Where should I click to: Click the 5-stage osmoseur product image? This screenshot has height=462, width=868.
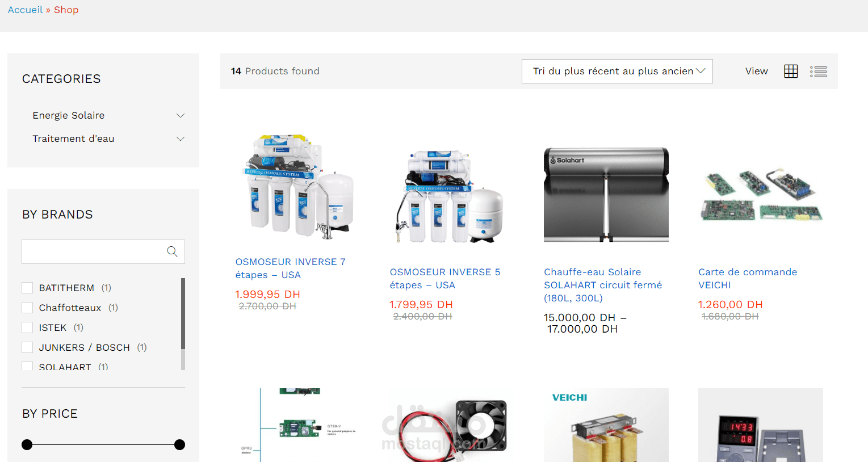[x=452, y=196]
